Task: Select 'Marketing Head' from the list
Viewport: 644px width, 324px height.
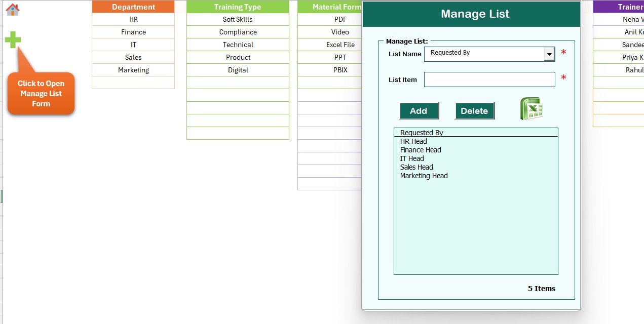Action: (x=423, y=176)
